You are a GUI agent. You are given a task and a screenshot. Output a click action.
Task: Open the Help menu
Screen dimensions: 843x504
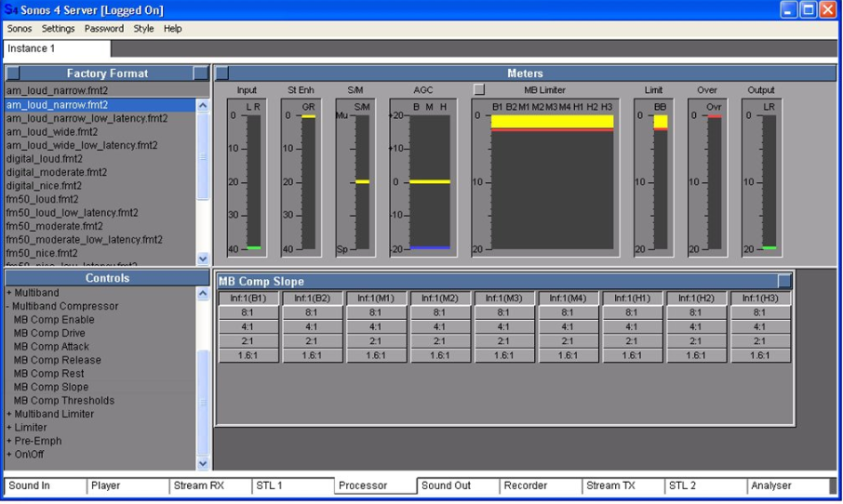pos(172,29)
